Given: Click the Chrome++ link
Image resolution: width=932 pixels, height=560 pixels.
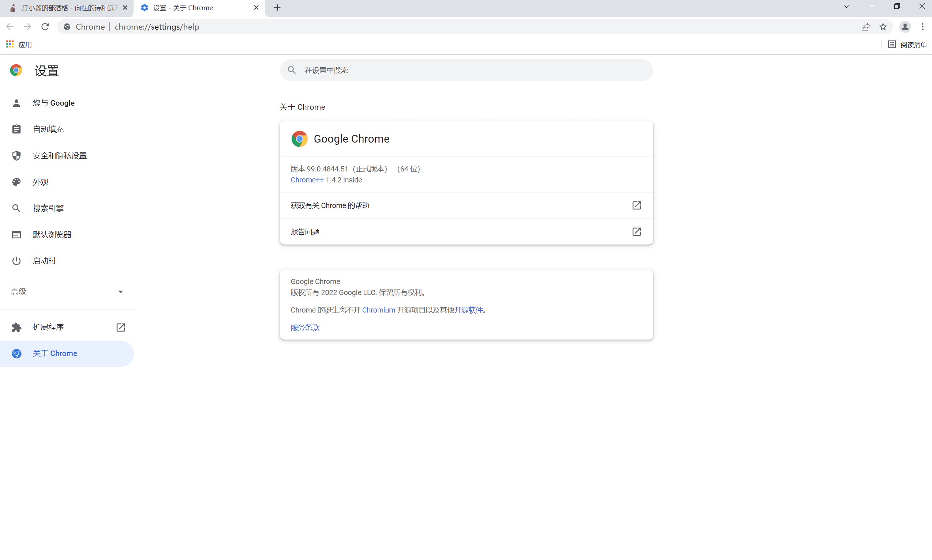Looking at the screenshot, I should (307, 180).
